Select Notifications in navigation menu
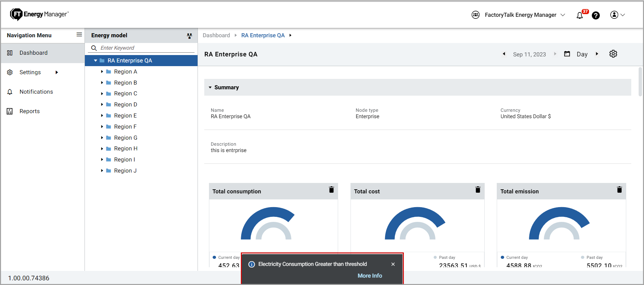644x285 pixels. (36, 92)
